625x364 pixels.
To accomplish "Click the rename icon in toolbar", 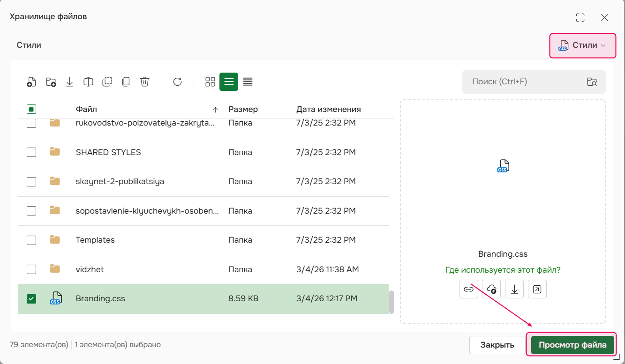I will [x=88, y=82].
